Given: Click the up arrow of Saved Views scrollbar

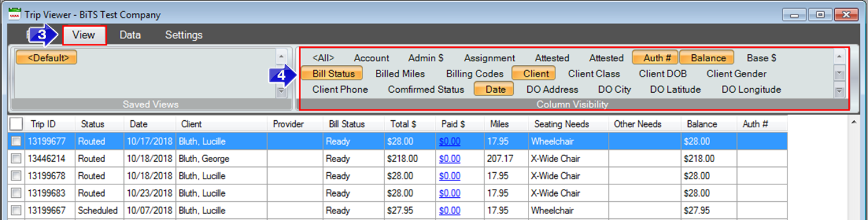Looking at the screenshot, I should [x=281, y=57].
